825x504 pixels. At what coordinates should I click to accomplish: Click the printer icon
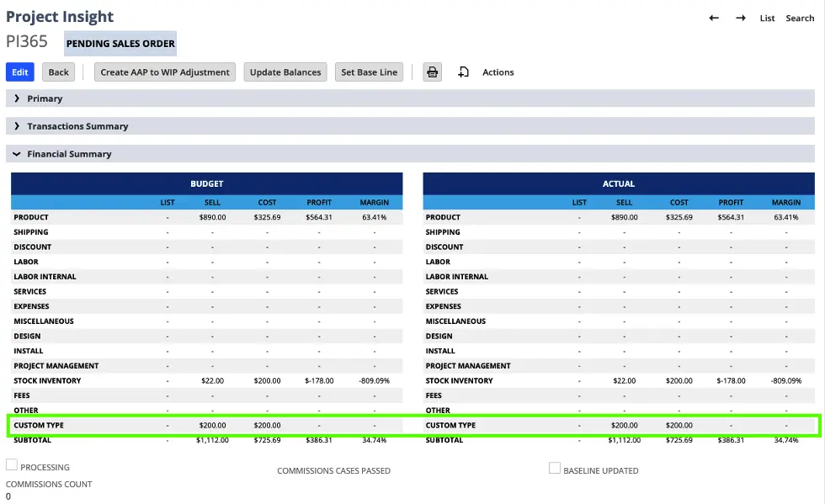pyautogui.click(x=432, y=72)
